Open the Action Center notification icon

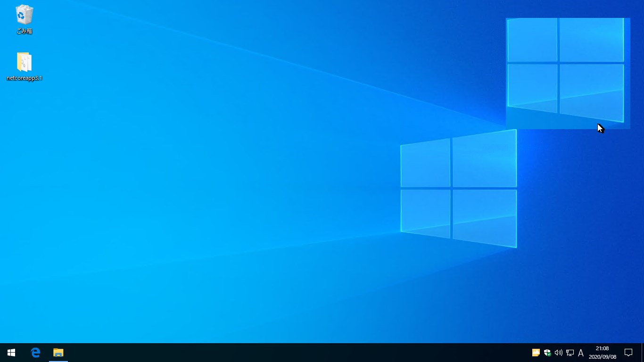(x=628, y=353)
